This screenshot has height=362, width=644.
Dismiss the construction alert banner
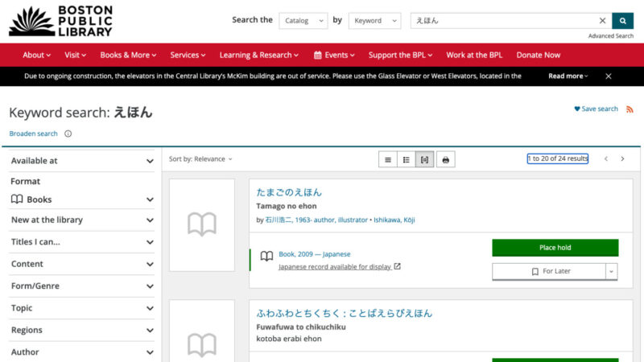coord(609,76)
